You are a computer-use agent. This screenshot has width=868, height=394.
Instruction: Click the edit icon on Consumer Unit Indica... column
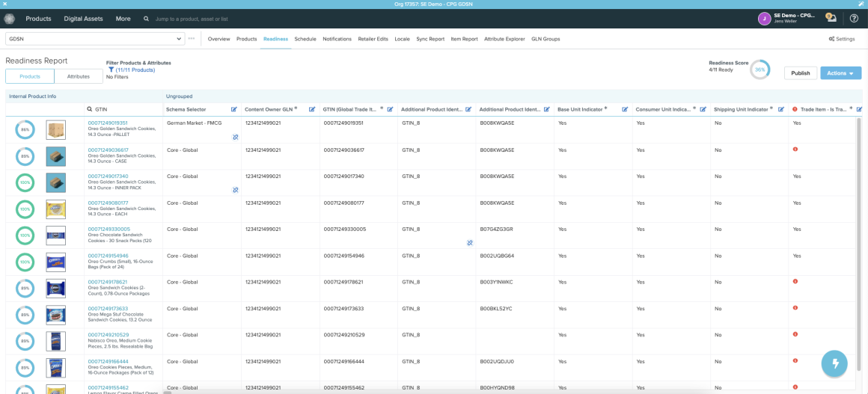[x=703, y=110]
